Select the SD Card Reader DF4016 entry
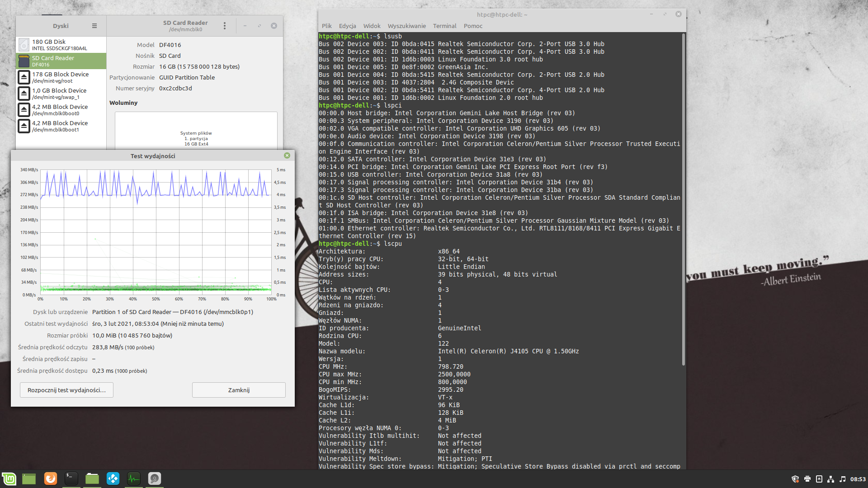The height and width of the screenshot is (488, 868). point(61,61)
